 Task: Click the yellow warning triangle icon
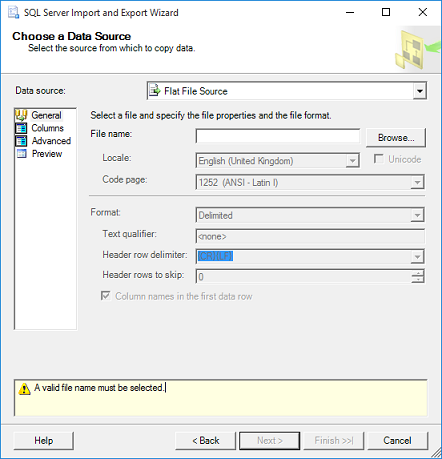pyautogui.click(x=24, y=389)
